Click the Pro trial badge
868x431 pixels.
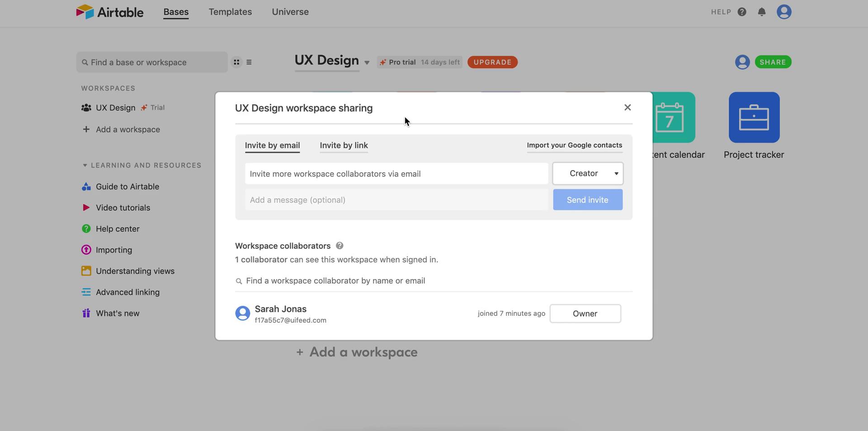pyautogui.click(x=420, y=62)
